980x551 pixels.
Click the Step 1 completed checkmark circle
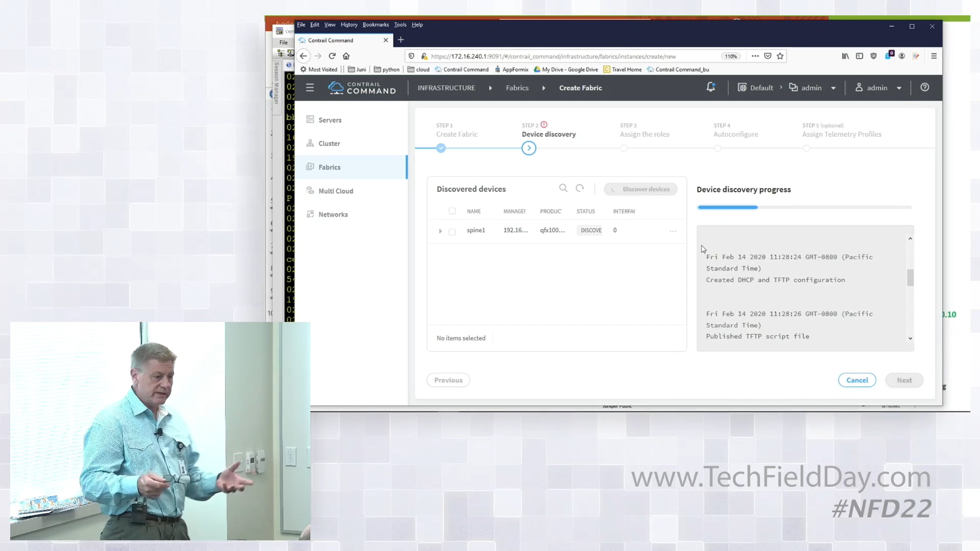tap(441, 148)
